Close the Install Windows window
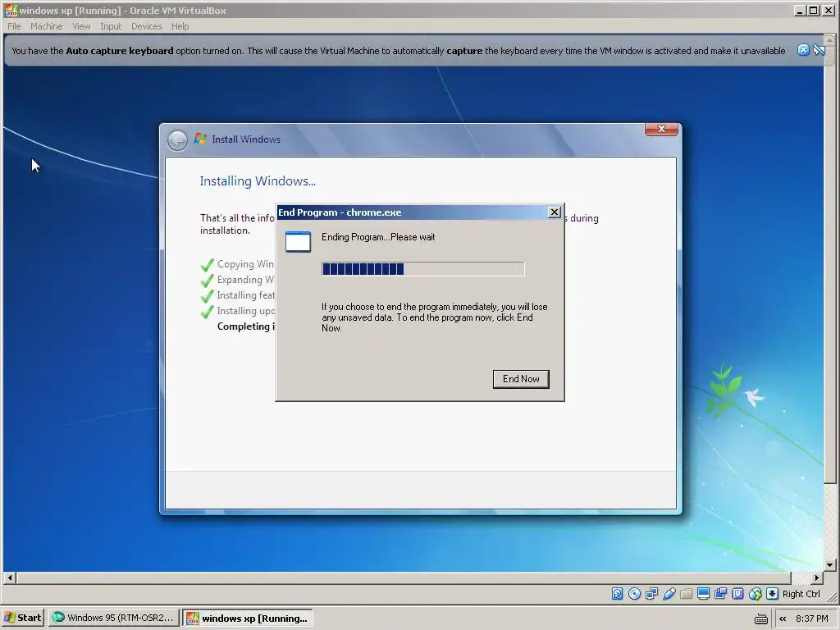The width and height of the screenshot is (840, 630). coord(662,129)
